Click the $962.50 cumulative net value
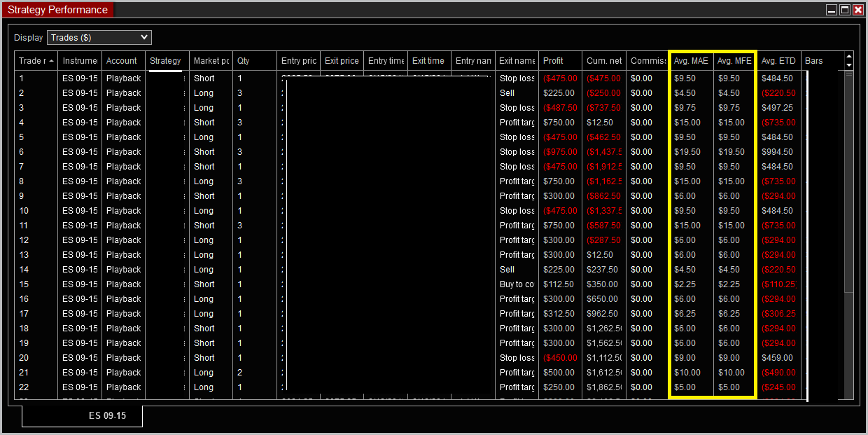Viewport: 868px width, 435px height. click(x=602, y=314)
